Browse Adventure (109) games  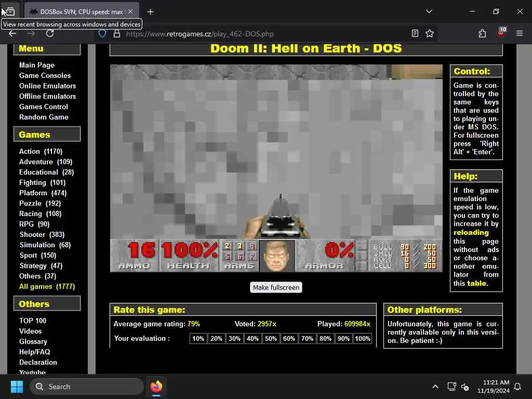tap(46, 162)
